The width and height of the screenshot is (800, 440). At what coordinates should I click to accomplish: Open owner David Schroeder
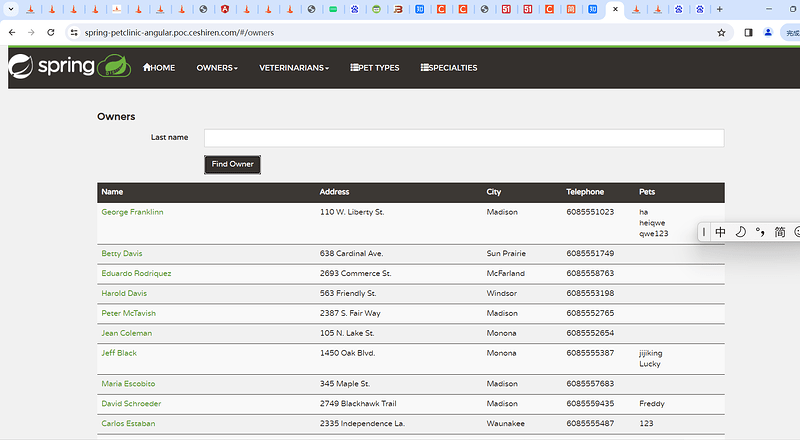click(131, 403)
